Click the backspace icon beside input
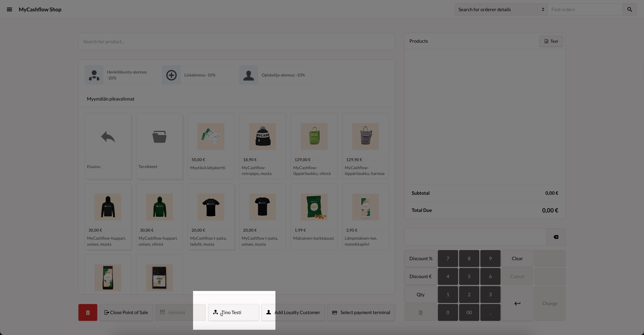This screenshot has height=335, width=644. [x=556, y=237]
